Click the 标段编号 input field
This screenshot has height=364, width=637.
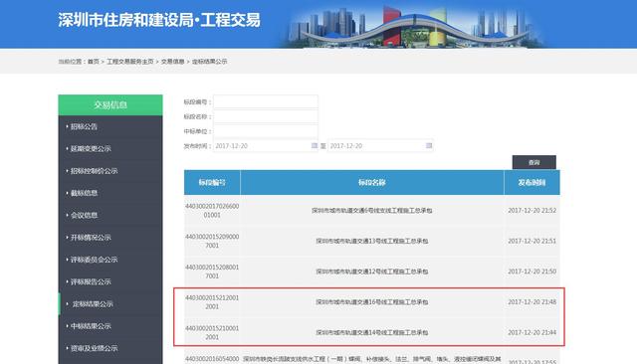click(266, 101)
